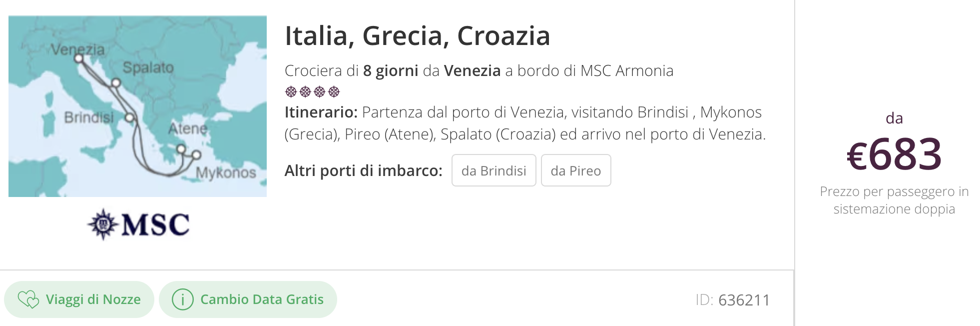Screen dimensions: 980x326
Task: Open the Viaggi di Nozze tag
Action: (x=79, y=299)
